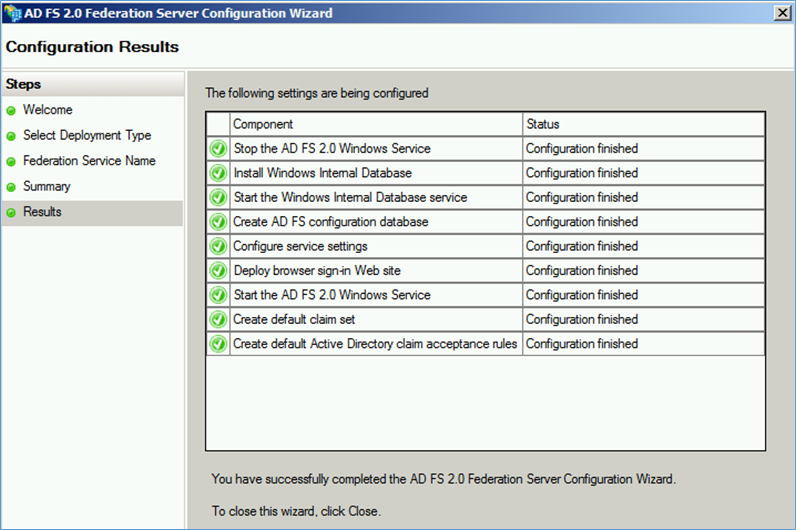Click the green dot beside Summary step
The image size is (796, 530).
pos(11,187)
